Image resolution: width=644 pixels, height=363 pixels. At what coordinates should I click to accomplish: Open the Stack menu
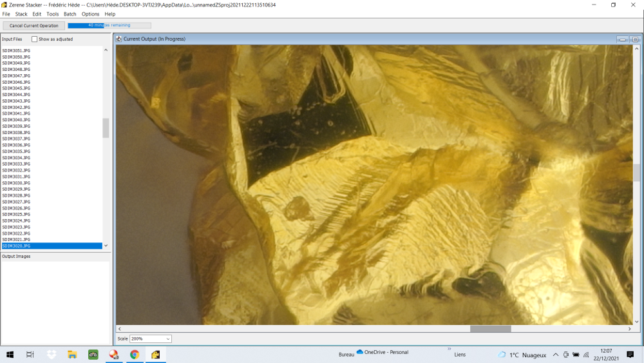pos(21,14)
